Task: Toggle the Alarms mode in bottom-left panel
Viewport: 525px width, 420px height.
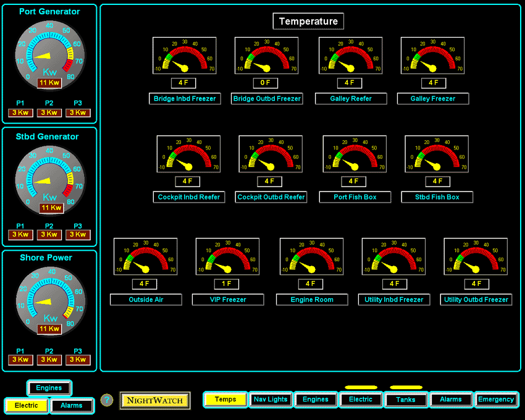Action: coord(71,406)
